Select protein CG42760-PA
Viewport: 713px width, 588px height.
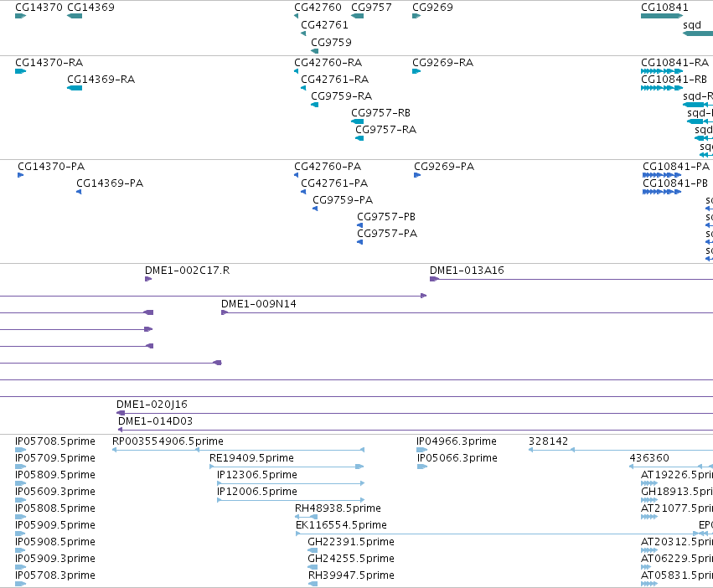[x=328, y=167]
